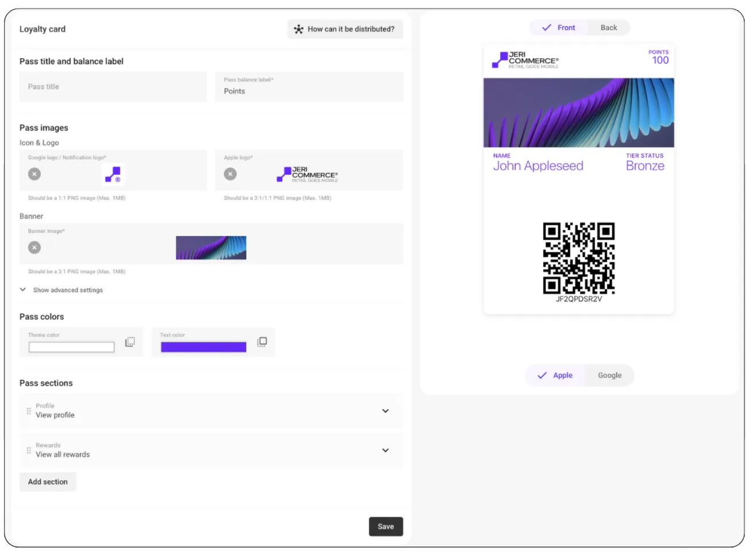This screenshot has width=752, height=560.
Task: Switch preview to Front side
Action: [x=559, y=28]
